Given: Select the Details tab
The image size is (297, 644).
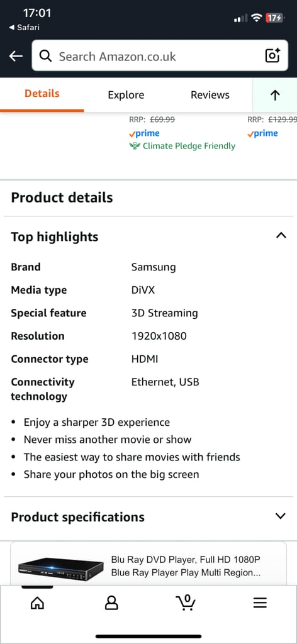Looking at the screenshot, I should click(x=42, y=94).
